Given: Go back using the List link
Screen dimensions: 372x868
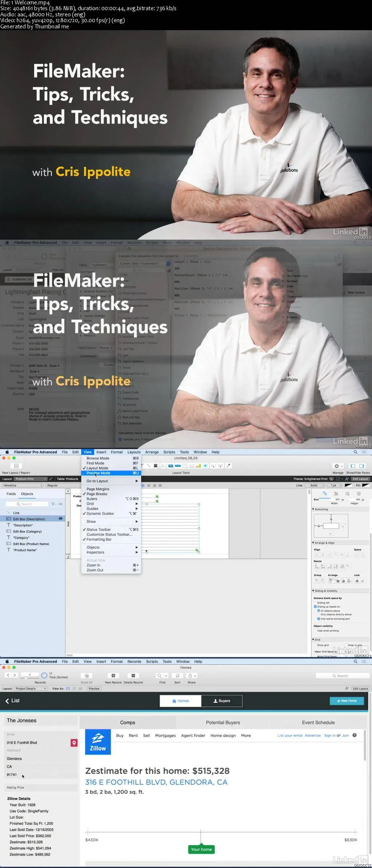Looking at the screenshot, I should coord(12,700).
